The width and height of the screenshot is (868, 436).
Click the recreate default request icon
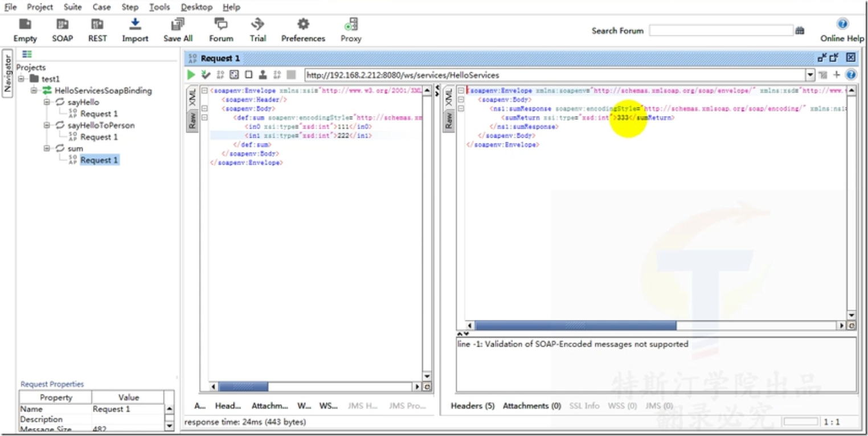click(x=234, y=75)
